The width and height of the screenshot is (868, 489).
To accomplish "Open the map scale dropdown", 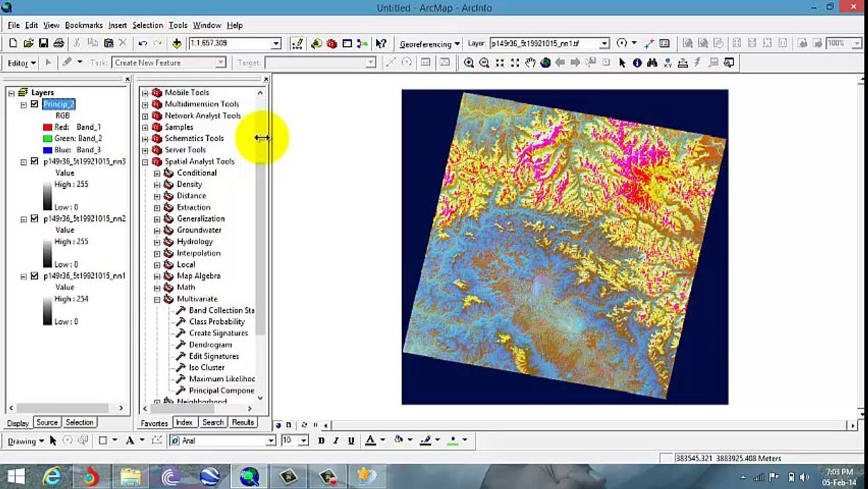I will click(276, 43).
